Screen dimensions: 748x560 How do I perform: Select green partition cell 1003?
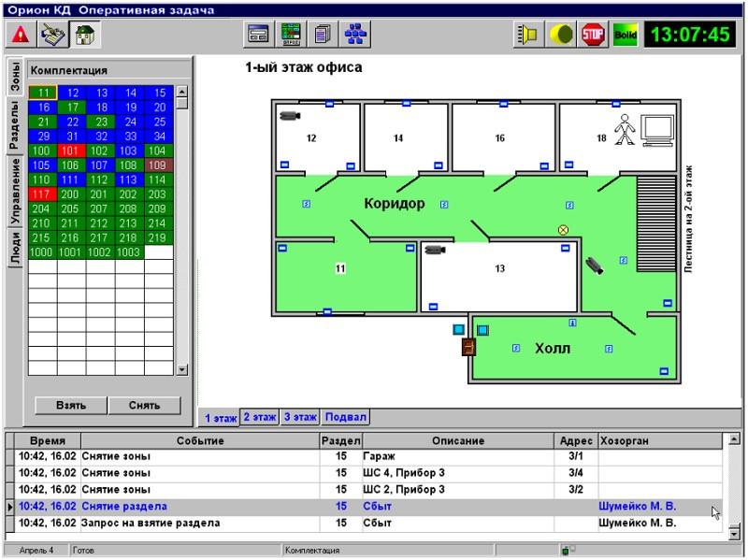pos(129,252)
